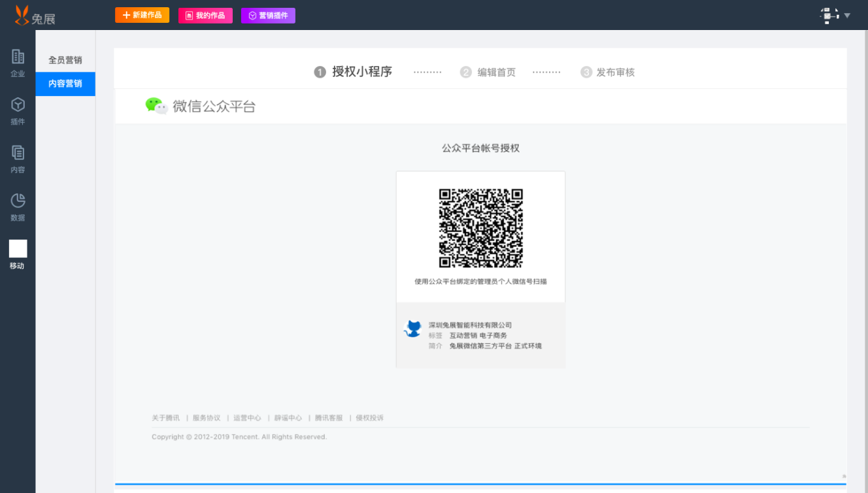
Task: Open 营销插件
Action: (268, 16)
